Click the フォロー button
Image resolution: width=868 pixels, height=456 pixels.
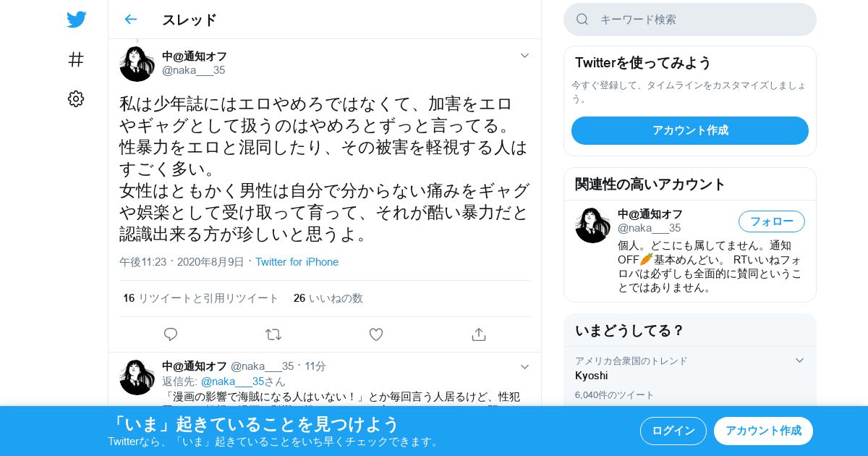[772, 221]
